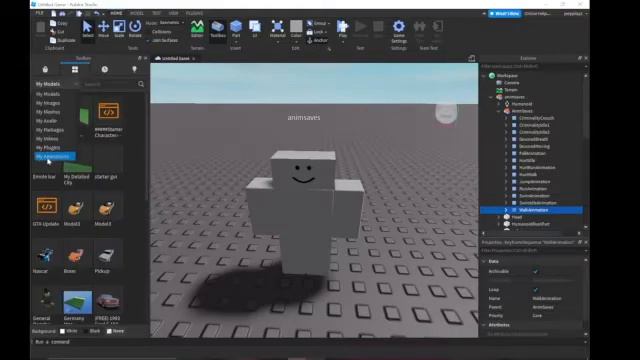Click the Material icon

coord(278,27)
